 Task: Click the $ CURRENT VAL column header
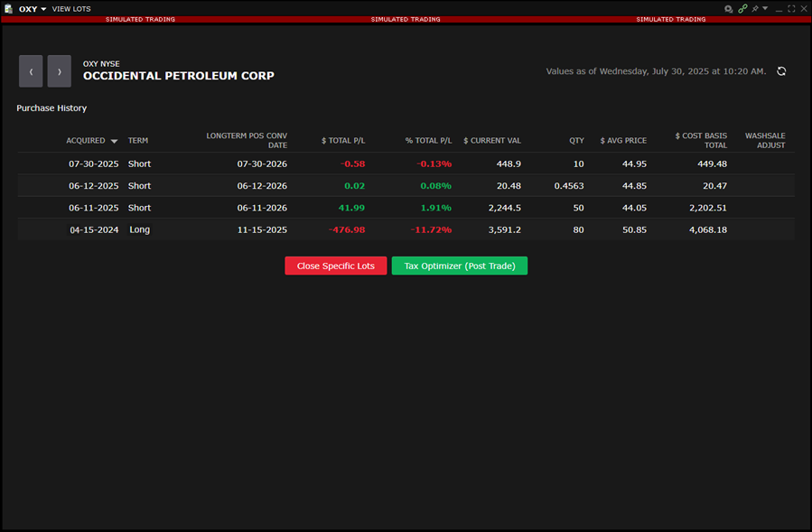[491, 141]
